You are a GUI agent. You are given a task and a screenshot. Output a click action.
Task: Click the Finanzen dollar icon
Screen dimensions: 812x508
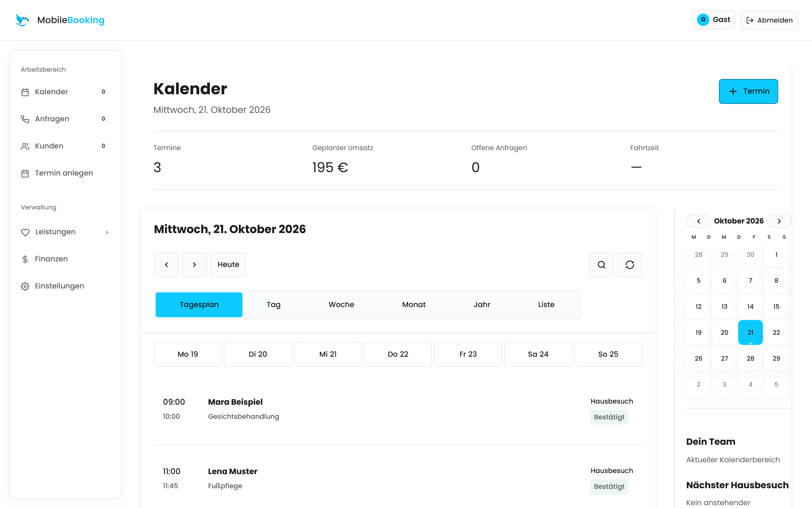(x=25, y=259)
